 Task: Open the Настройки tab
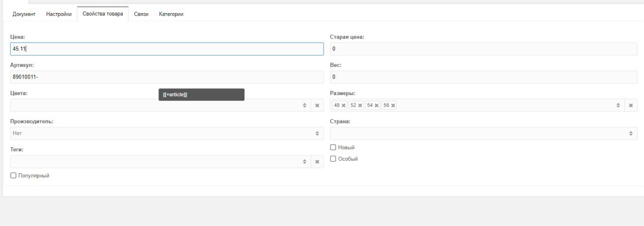point(59,14)
